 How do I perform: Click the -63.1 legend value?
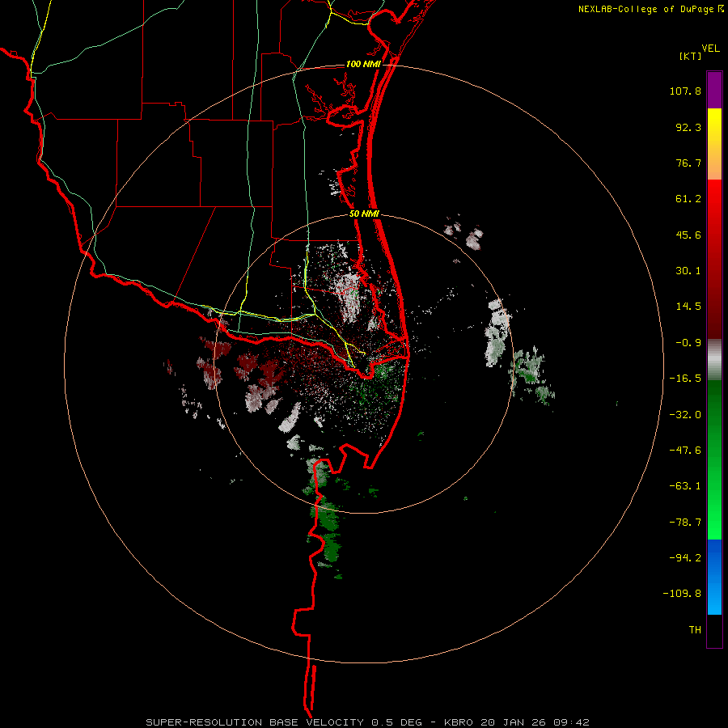pyautogui.click(x=685, y=486)
